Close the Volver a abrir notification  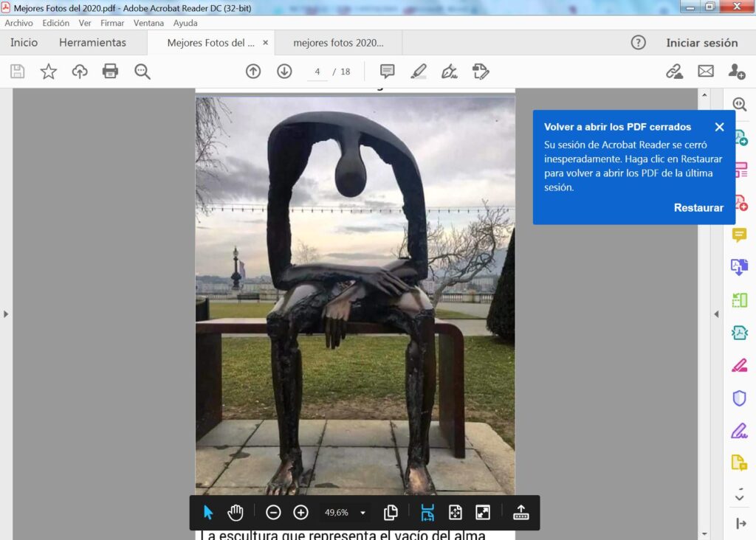pos(720,127)
